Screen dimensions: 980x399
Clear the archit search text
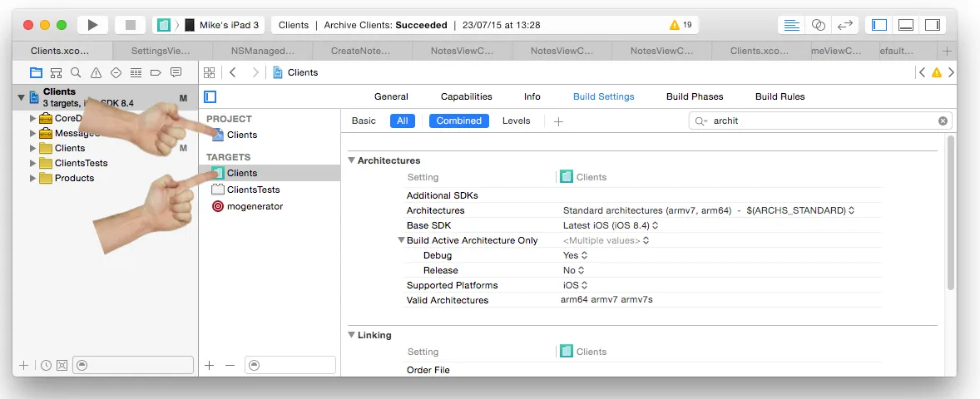pos(943,121)
